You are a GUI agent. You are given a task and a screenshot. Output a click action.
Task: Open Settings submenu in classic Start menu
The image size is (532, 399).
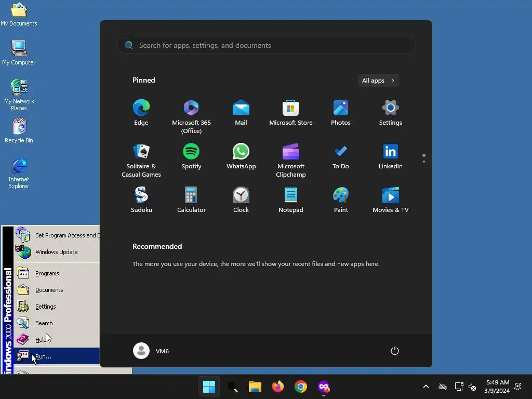click(57, 307)
